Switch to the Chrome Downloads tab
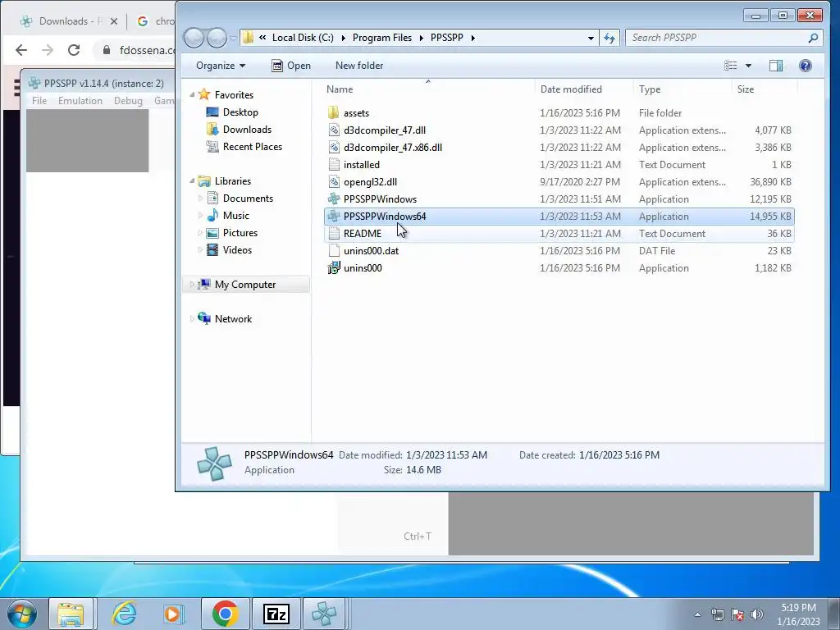The width and height of the screenshot is (840, 630). click(x=63, y=21)
